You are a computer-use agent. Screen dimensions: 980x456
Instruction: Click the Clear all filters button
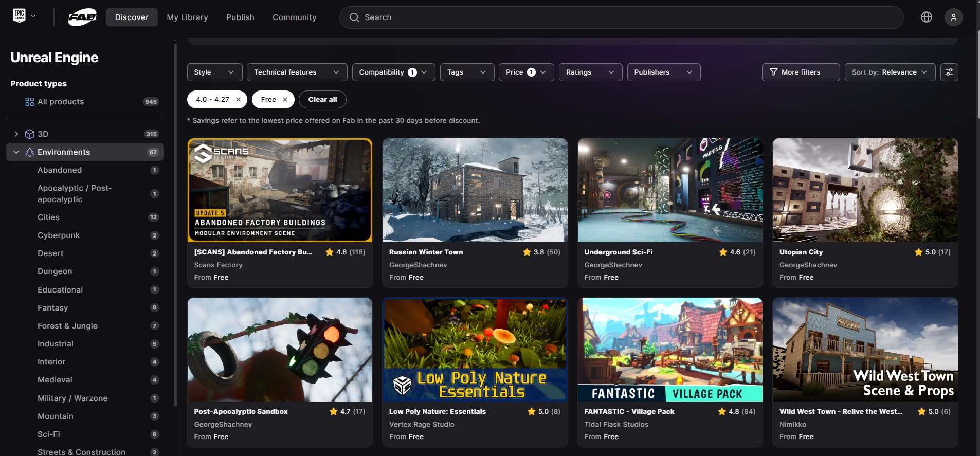click(x=322, y=100)
